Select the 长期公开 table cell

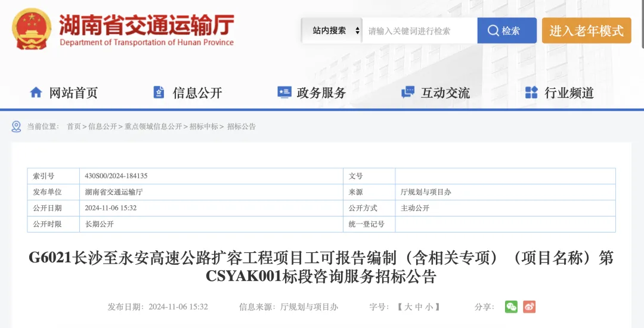pos(100,224)
